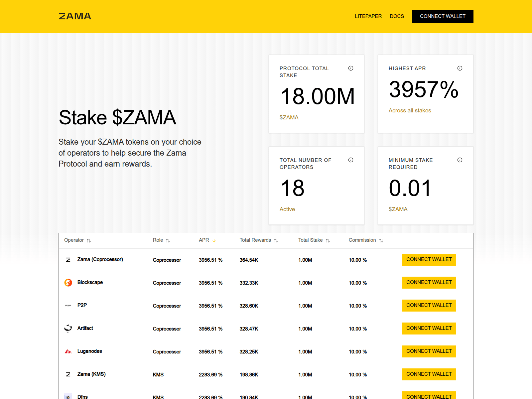Connect wallet for Luganodes row

tap(429, 351)
